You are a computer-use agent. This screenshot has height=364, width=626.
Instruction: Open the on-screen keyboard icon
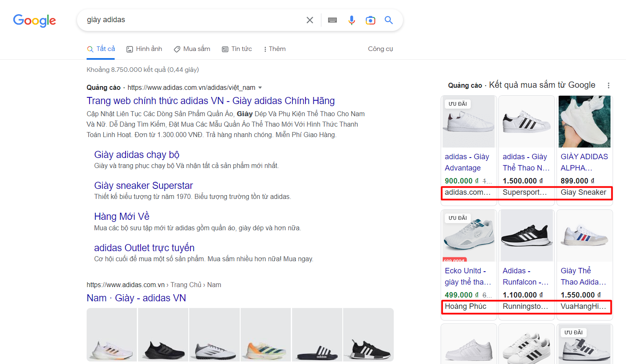[333, 20]
